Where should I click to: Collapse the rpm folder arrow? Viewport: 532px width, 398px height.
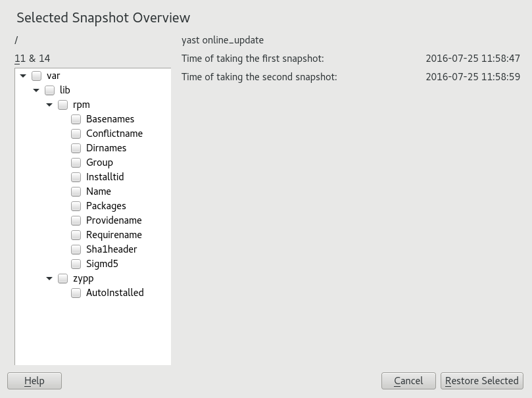(x=49, y=105)
